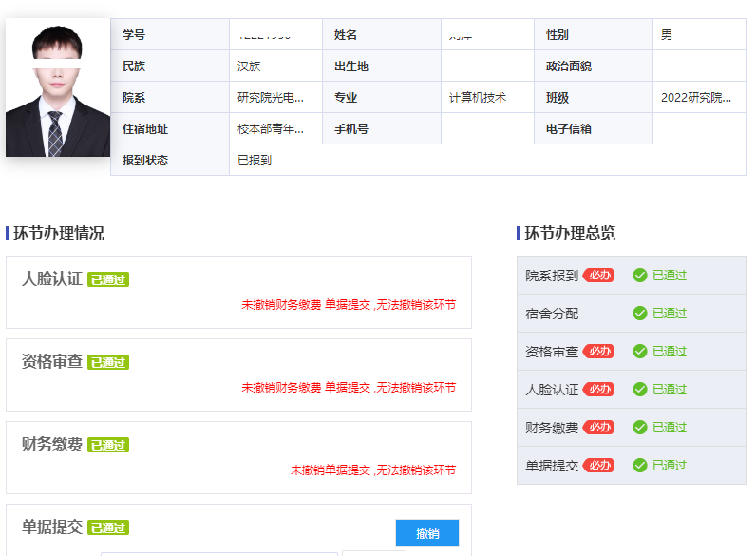Click the 计算机技术 major cell

[478, 97]
